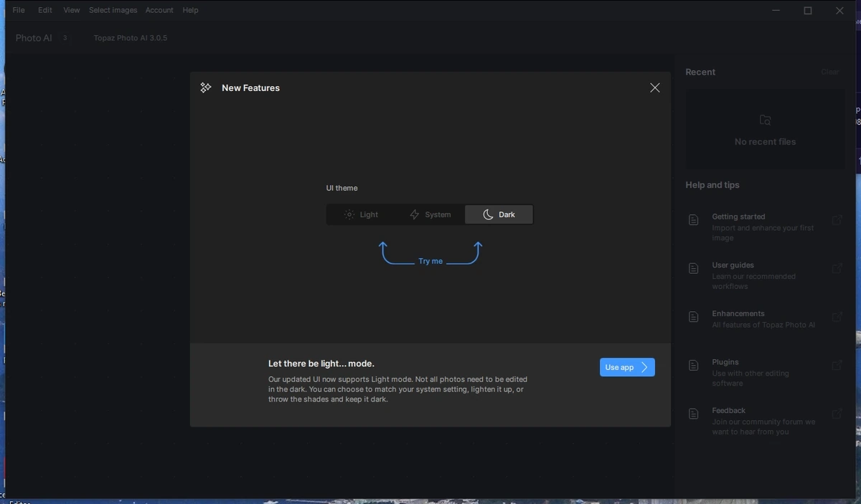Open the Feedback external link icon
The height and width of the screenshot is (504, 861).
837,414
